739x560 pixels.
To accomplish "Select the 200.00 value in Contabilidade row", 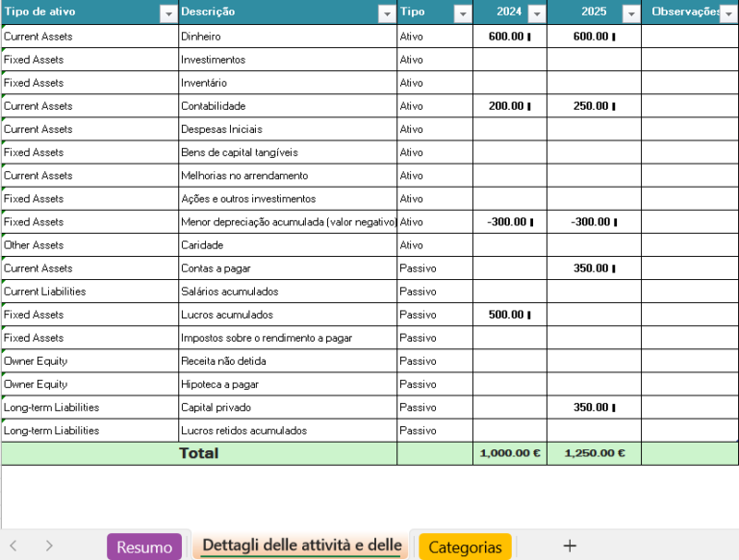I will click(510, 106).
